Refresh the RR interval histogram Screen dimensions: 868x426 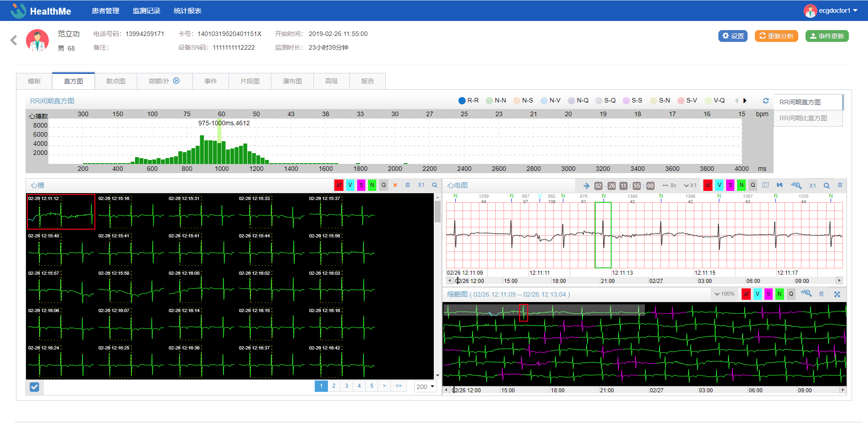click(x=766, y=101)
